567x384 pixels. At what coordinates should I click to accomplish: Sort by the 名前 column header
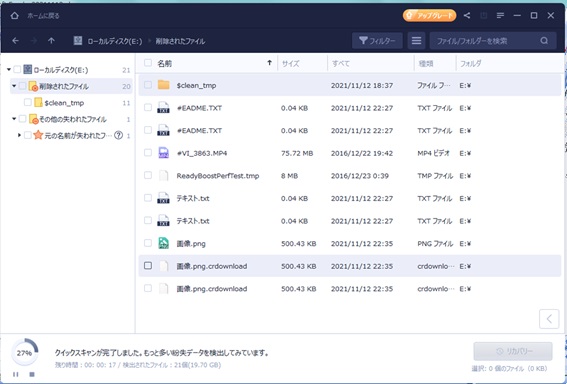165,64
